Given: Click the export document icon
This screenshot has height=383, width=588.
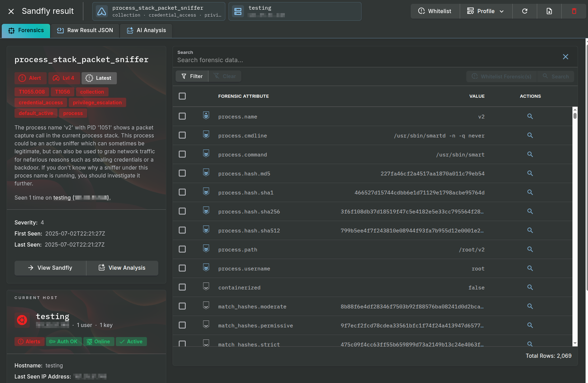Looking at the screenshot, I should tap(549, 11).
